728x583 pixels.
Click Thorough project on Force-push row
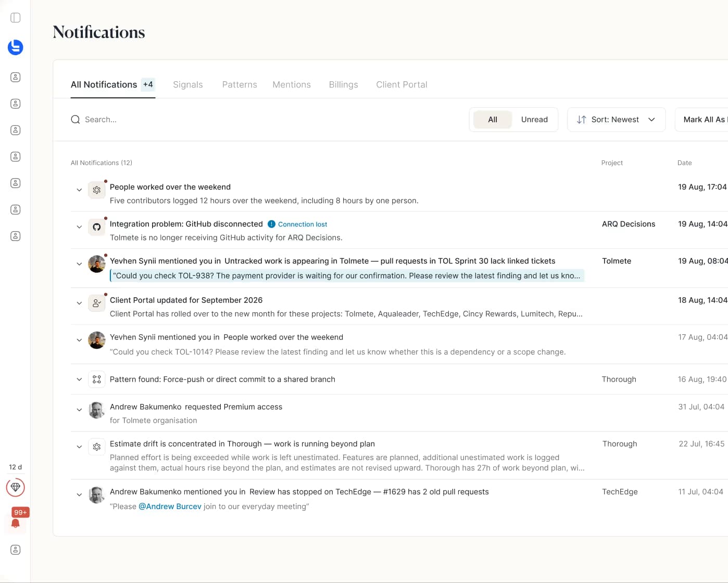619,379
